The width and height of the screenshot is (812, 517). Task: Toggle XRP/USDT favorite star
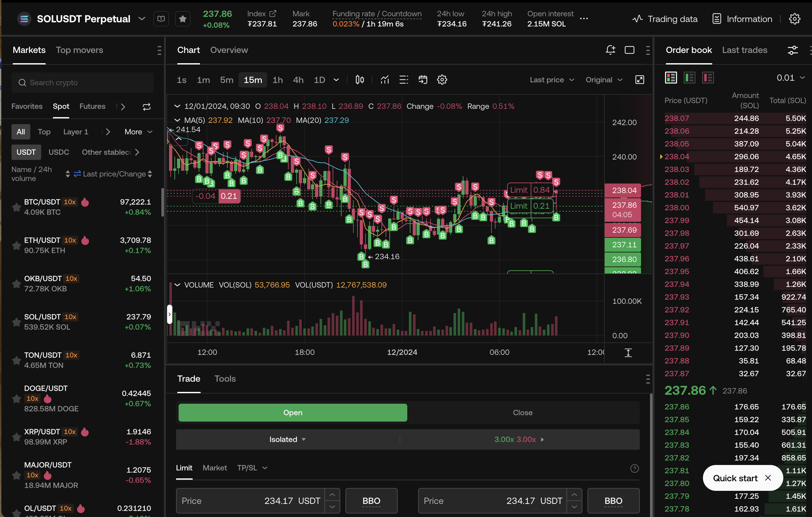[16, 437]
